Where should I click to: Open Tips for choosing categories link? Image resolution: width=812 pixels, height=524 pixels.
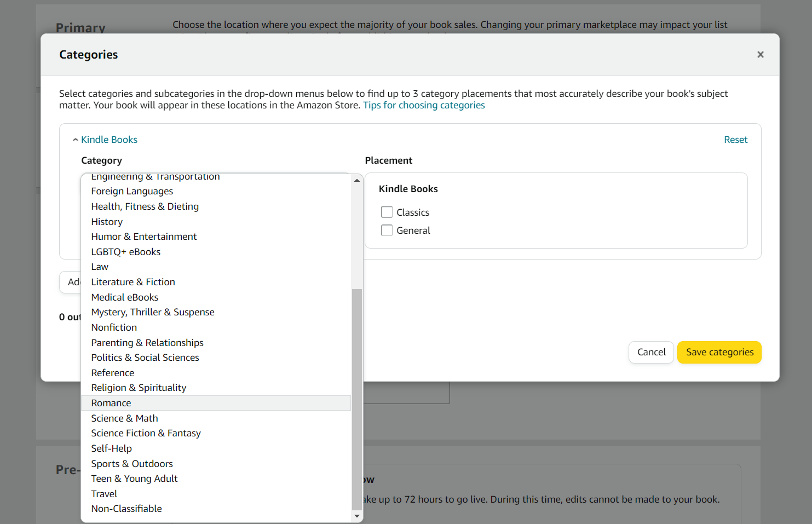(424, 105)
